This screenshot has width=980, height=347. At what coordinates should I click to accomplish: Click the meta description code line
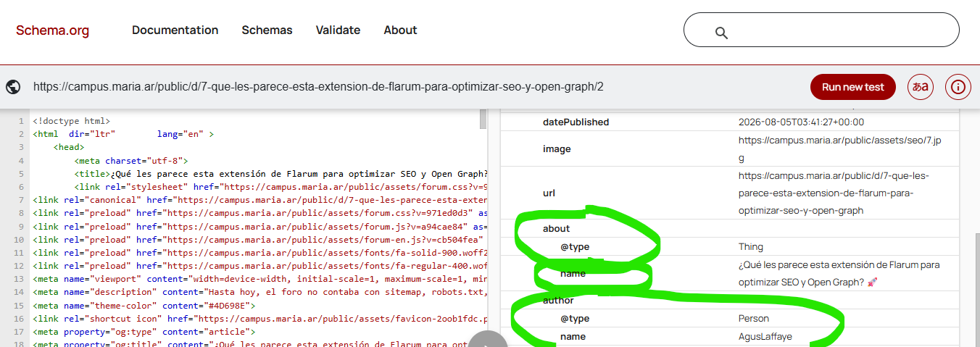(x=259, y=293)
